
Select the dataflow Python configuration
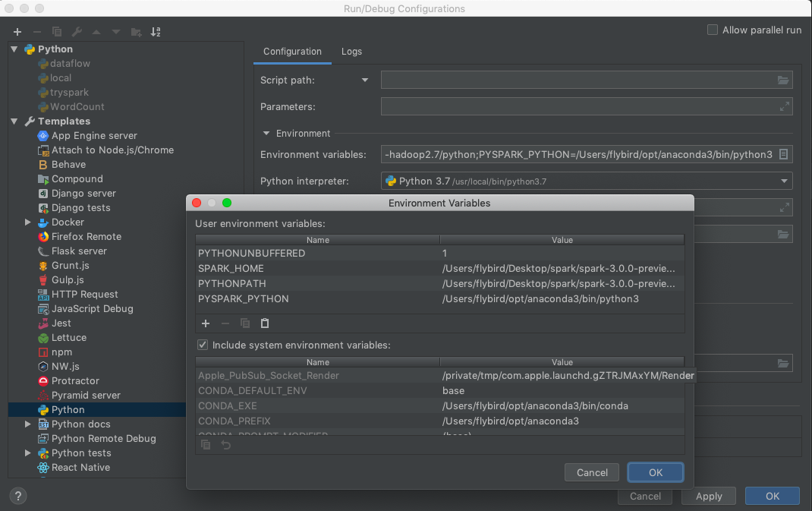[x=65, y=64]
